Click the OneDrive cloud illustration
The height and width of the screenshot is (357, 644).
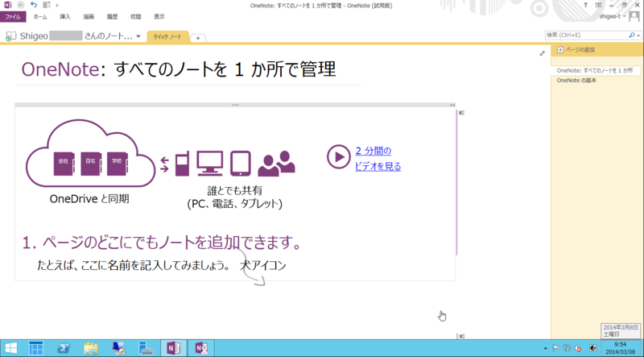[x=91, y=154]
